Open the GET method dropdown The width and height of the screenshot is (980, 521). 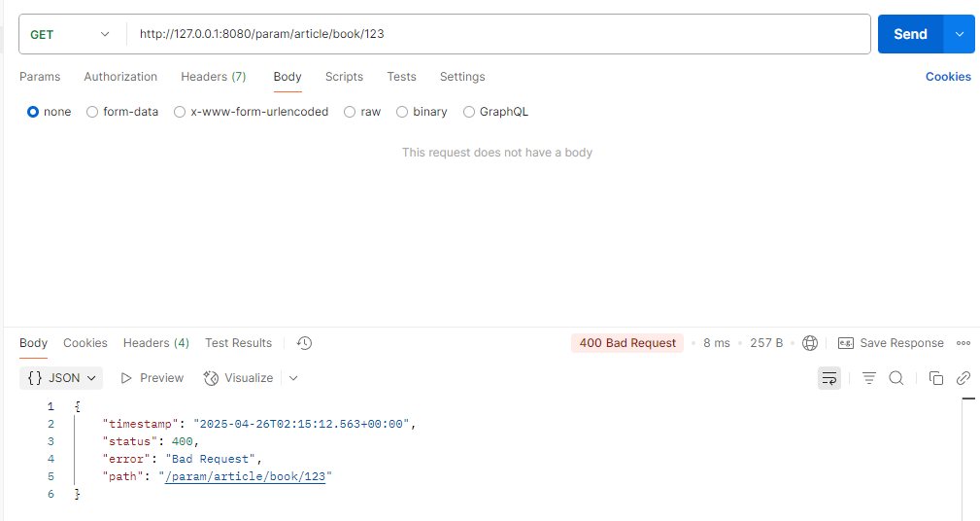70,34
